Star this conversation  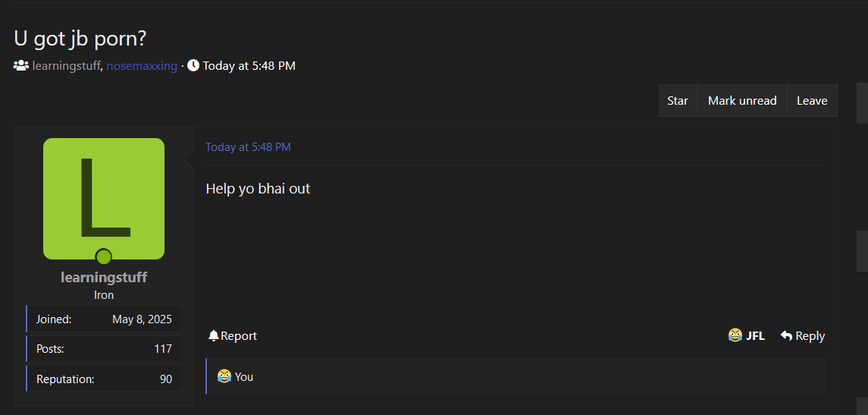(x=678, y=100)
